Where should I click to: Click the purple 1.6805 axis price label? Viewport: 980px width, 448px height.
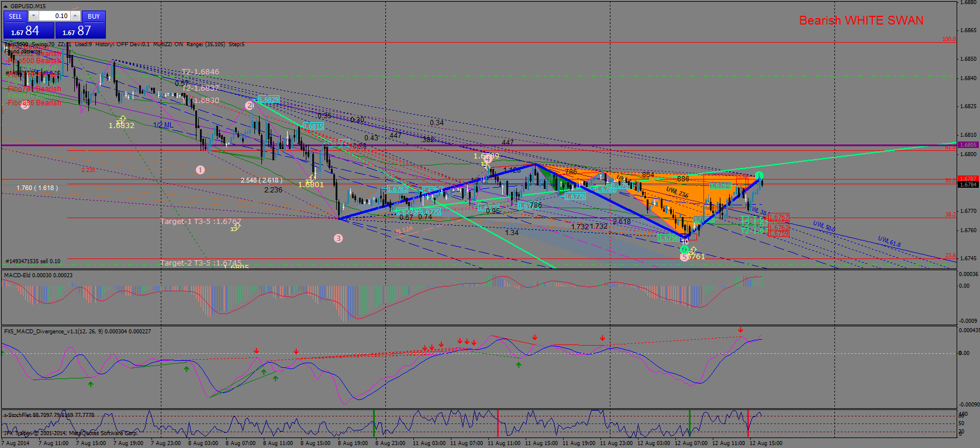(968, 144)
